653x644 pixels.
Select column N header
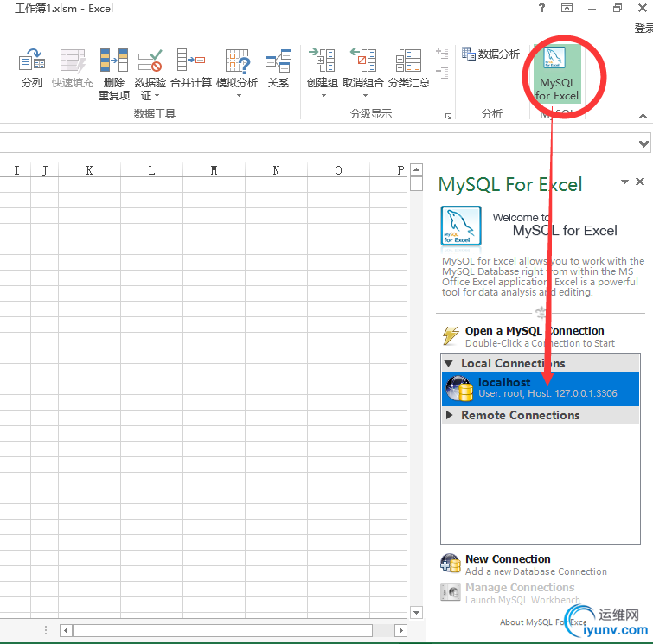pos(276,170)
